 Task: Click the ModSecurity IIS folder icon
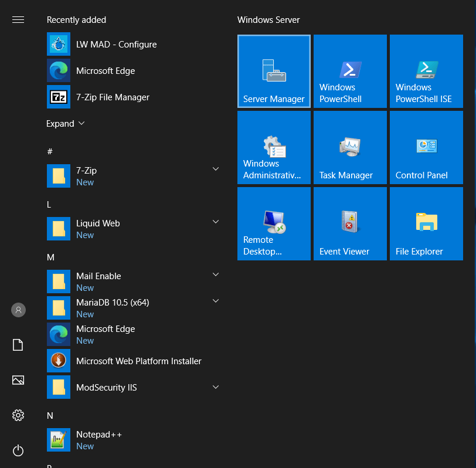59,387
